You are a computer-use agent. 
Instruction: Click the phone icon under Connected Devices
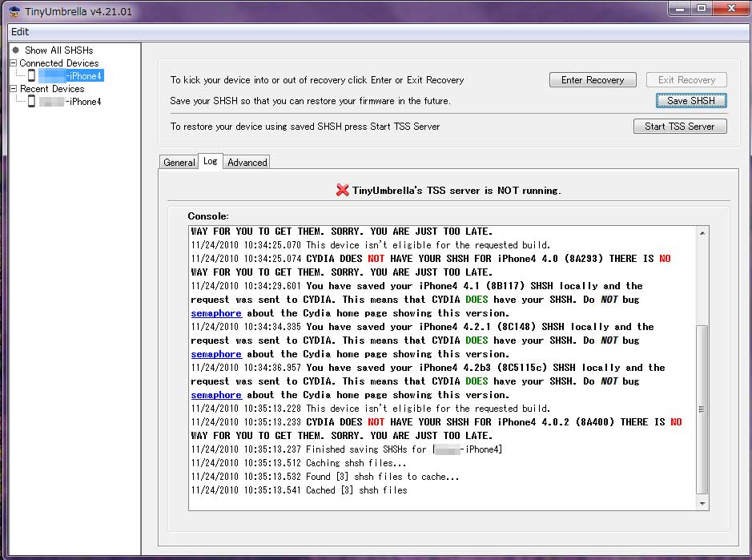click(x=31, y=75)
